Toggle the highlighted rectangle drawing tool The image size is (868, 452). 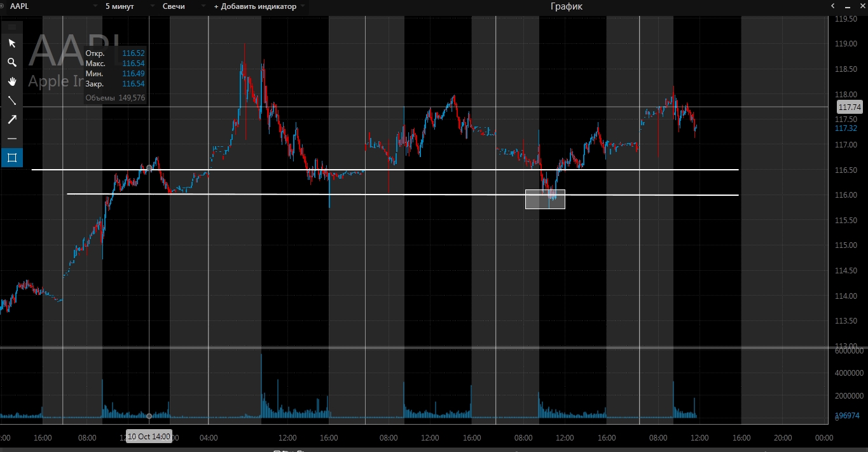(x=11, y=158)
